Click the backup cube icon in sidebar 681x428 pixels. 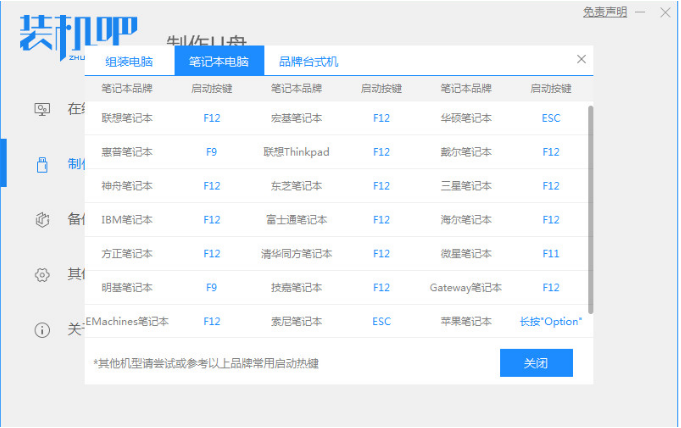42,219
